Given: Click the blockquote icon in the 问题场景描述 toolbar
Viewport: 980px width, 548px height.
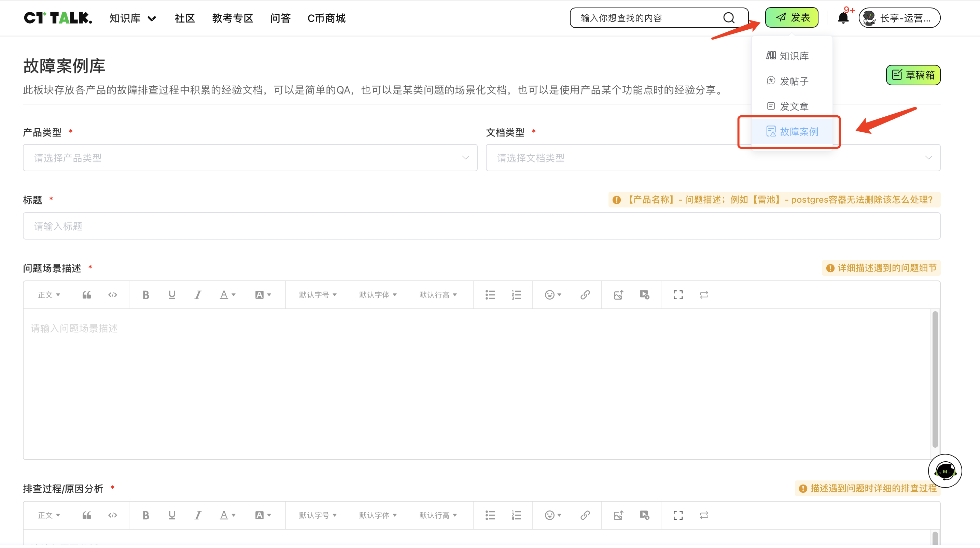Looking at the screenshot, I should coord(87,295).
